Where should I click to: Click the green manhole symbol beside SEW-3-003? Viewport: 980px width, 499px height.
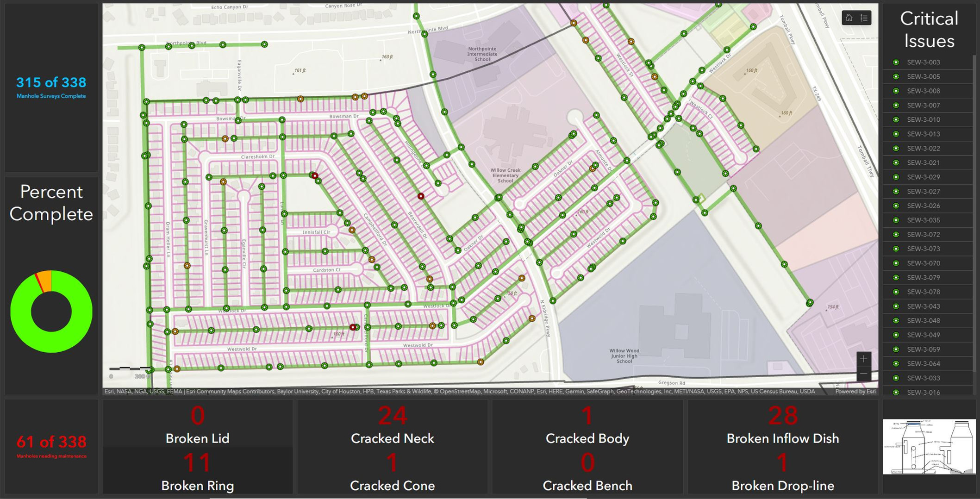895,62
